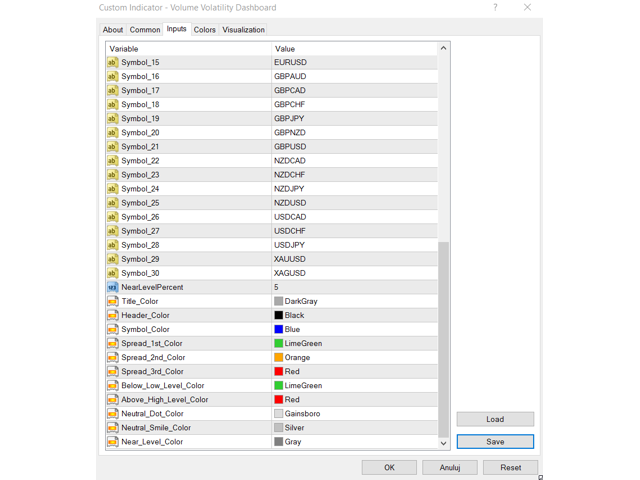
Task: Click the DarkGray swatch for Title_Color
Action: point(279,302)
